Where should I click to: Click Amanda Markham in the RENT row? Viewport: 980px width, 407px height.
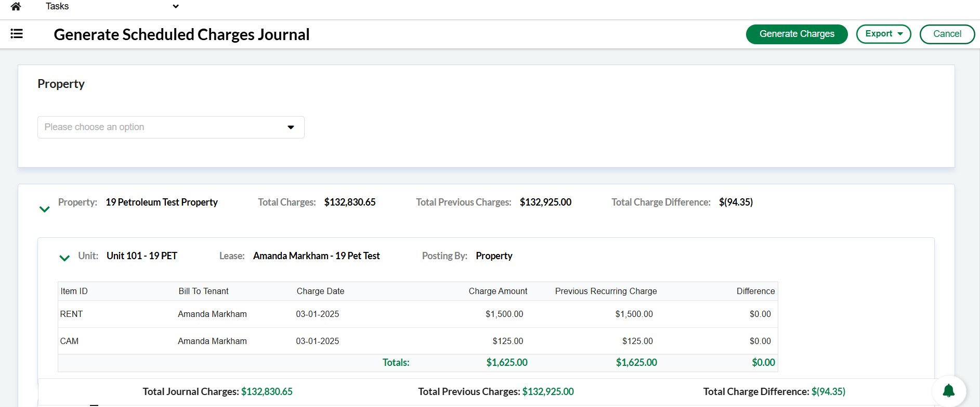212,314
